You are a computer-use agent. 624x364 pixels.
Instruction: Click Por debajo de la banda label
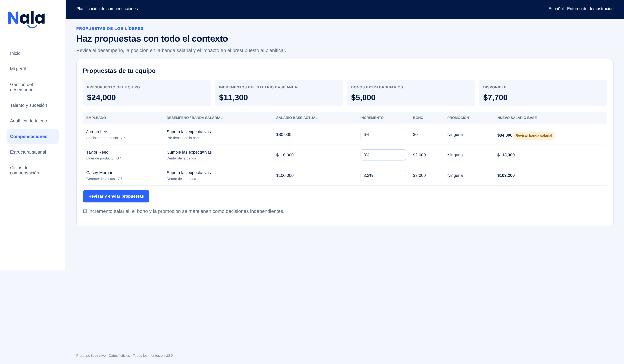(184, 138)
